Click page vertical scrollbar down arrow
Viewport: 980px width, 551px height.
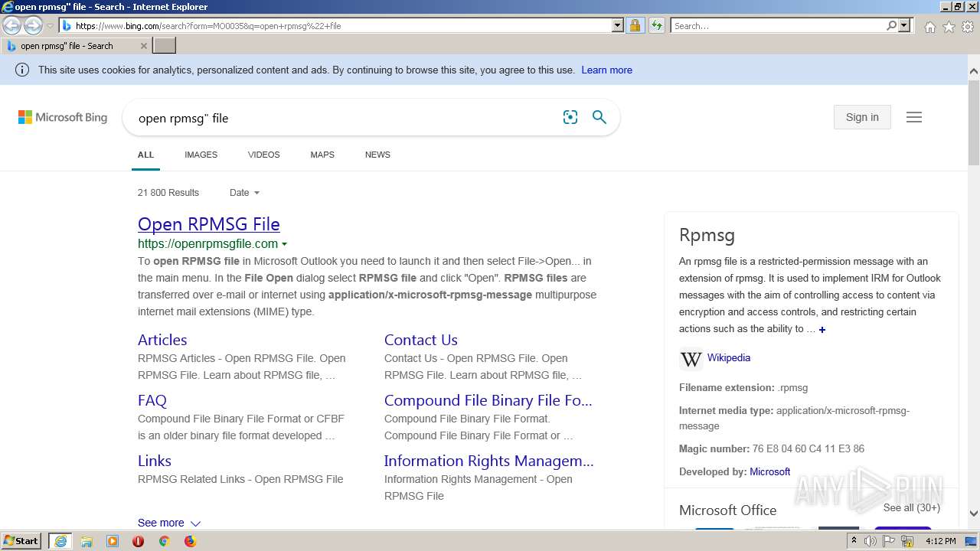[x=974, y=514]
